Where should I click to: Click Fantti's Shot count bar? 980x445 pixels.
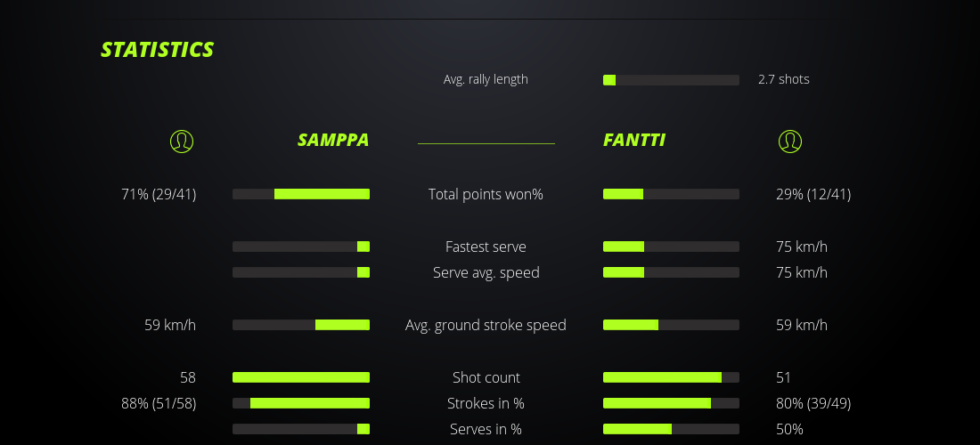pyautogui.click(x=671, y=377)
